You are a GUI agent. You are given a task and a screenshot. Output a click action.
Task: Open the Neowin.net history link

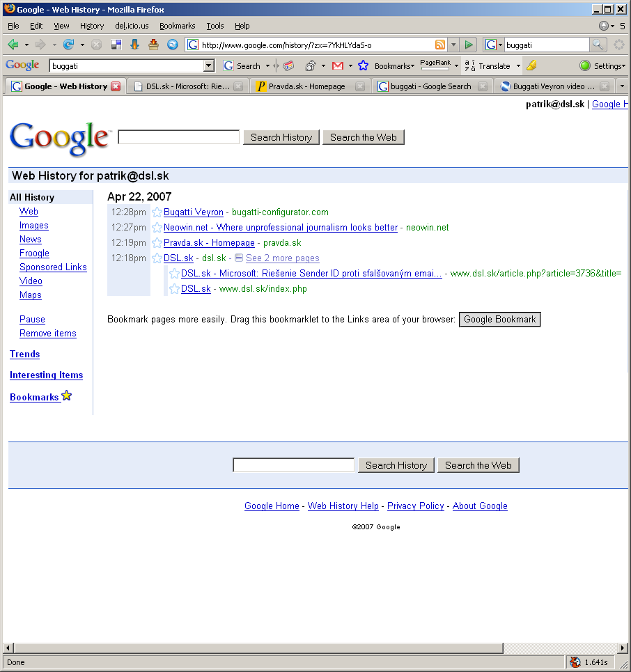click(x=281, y=228)
